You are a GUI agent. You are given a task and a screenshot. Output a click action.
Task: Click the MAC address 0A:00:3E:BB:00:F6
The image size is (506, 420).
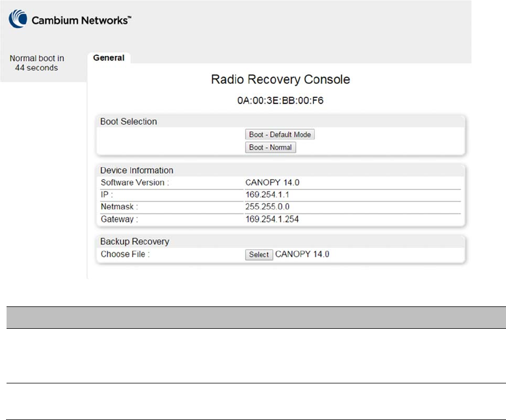pyautogui.click(x=281, y=100)
